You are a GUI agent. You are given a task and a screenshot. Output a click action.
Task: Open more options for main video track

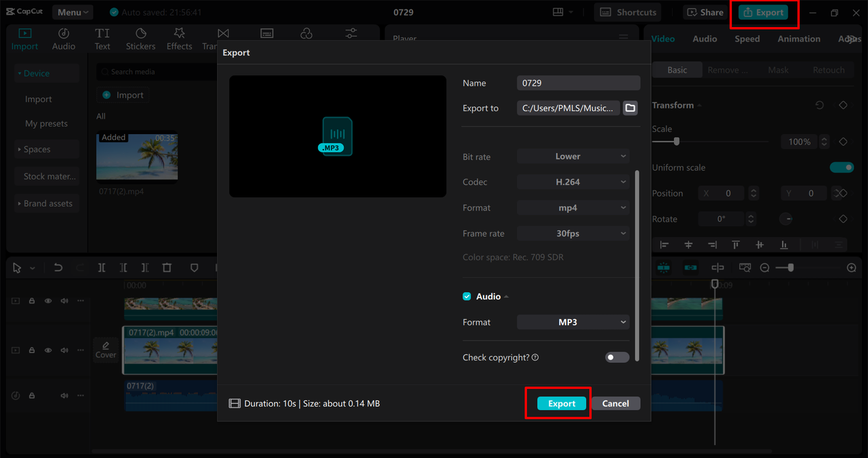81,350
